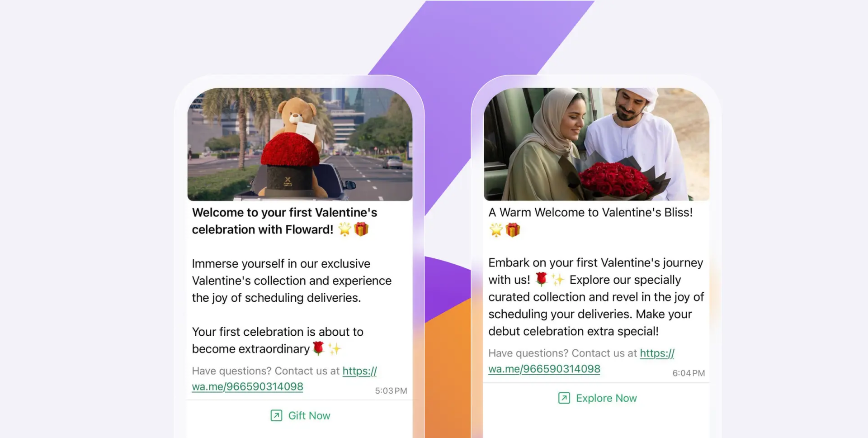
Task: Click the 'Welcome to your first Valentine's' headline
Action: 284,212
